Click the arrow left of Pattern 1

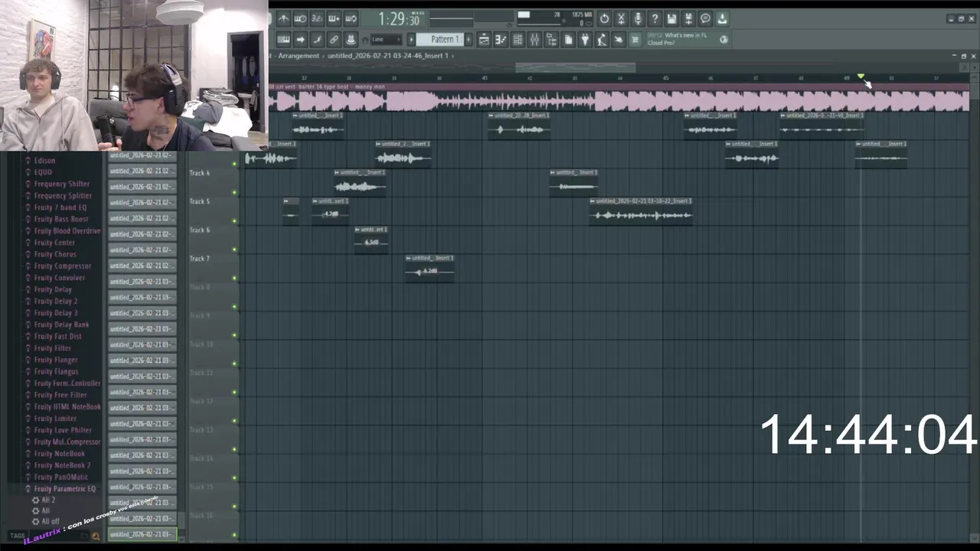click(411, 39)
